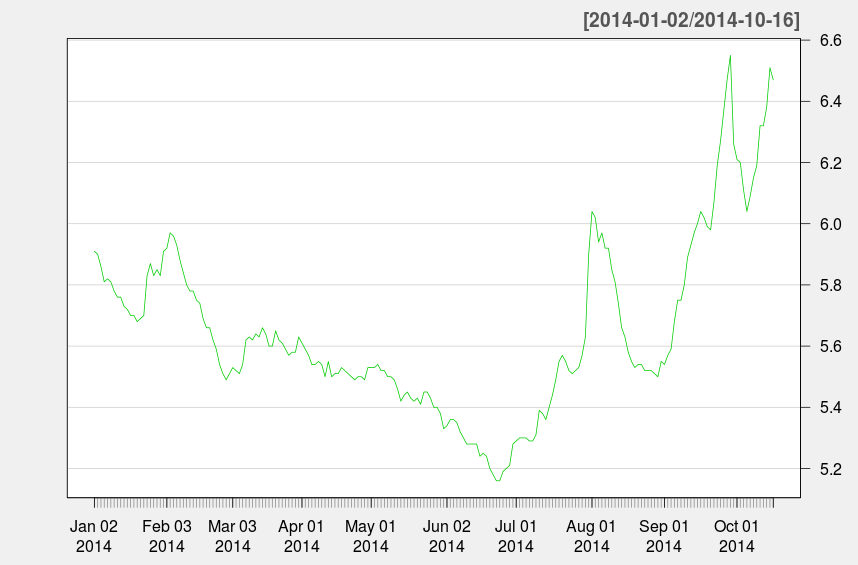Click the 6.0 y-axis label
This screenshot has width=858, height=565.
(x=830, y=224)
